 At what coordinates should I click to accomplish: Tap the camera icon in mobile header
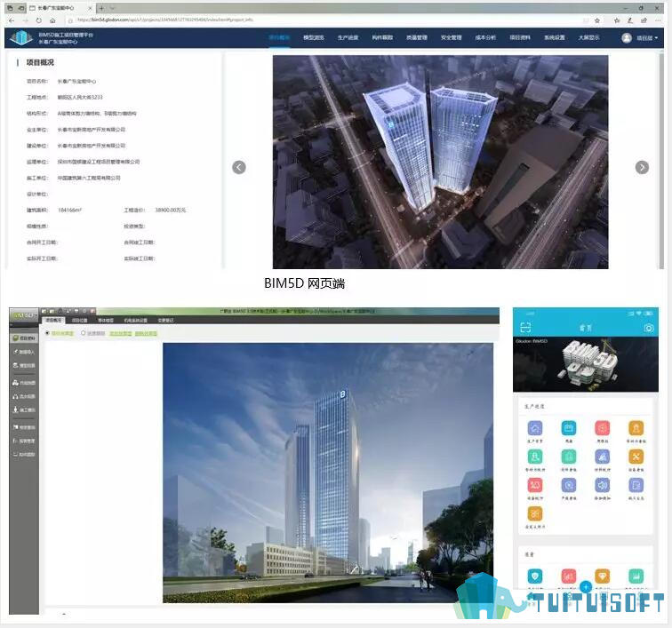coord(649,328)
